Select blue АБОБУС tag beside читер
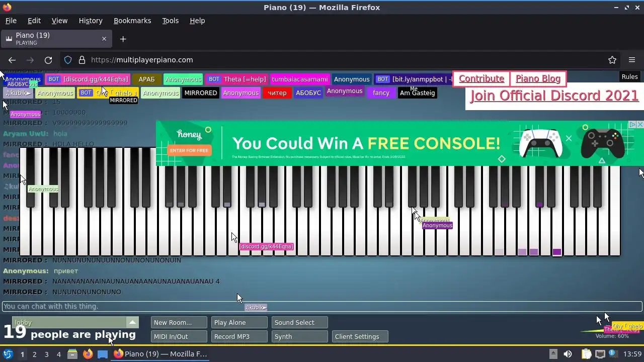Image resolution: width=644 pixels, height=362 pixels. (308, 93)
